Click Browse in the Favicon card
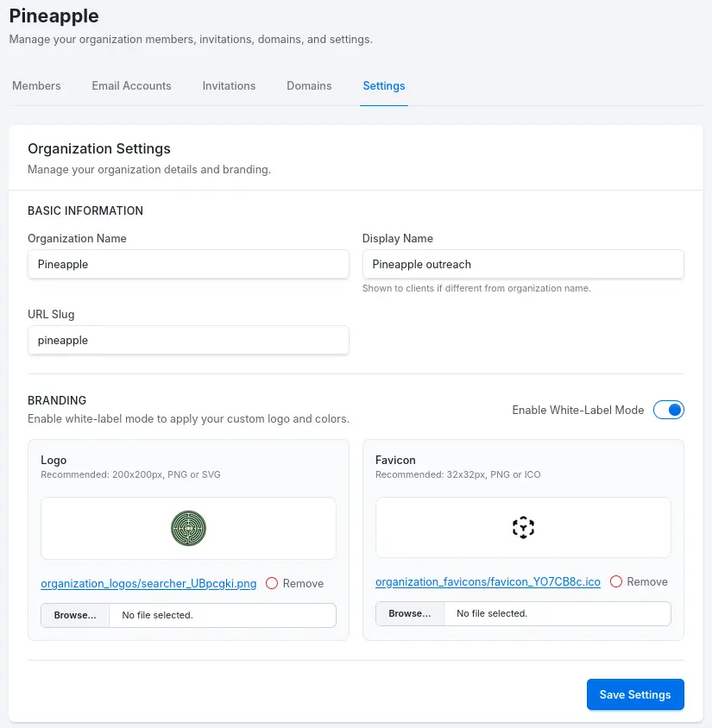The height and width of the screenshot is (728, 712). [408, 613]
